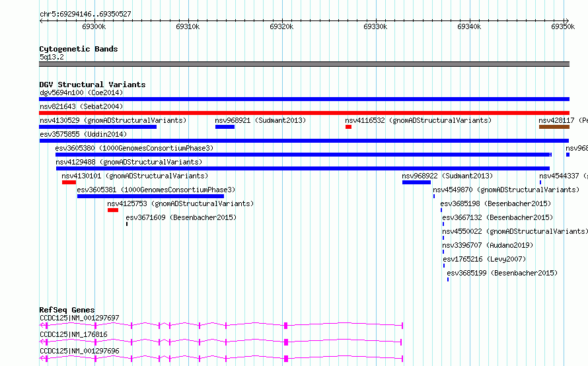Select nsv4116532 small red variant marker
Screen dimensions: 588x366
click(x=348, y=127)
